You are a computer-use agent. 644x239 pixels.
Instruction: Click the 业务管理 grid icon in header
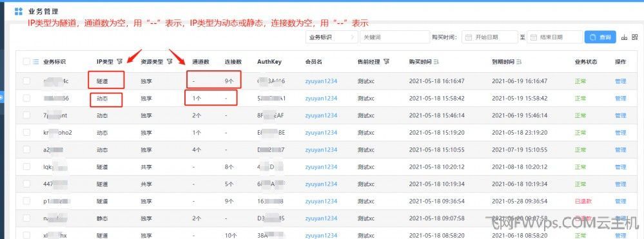18,12
